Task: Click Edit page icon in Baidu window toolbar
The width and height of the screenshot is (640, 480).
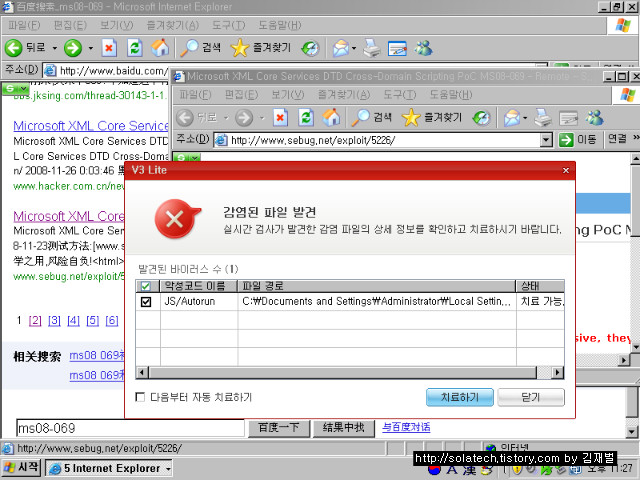Action: point(397,48)
